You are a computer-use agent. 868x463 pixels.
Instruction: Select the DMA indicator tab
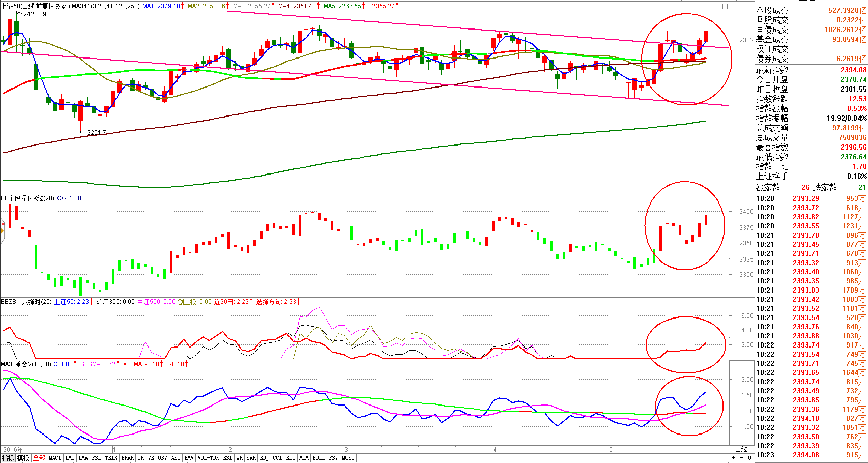[83, 458]
